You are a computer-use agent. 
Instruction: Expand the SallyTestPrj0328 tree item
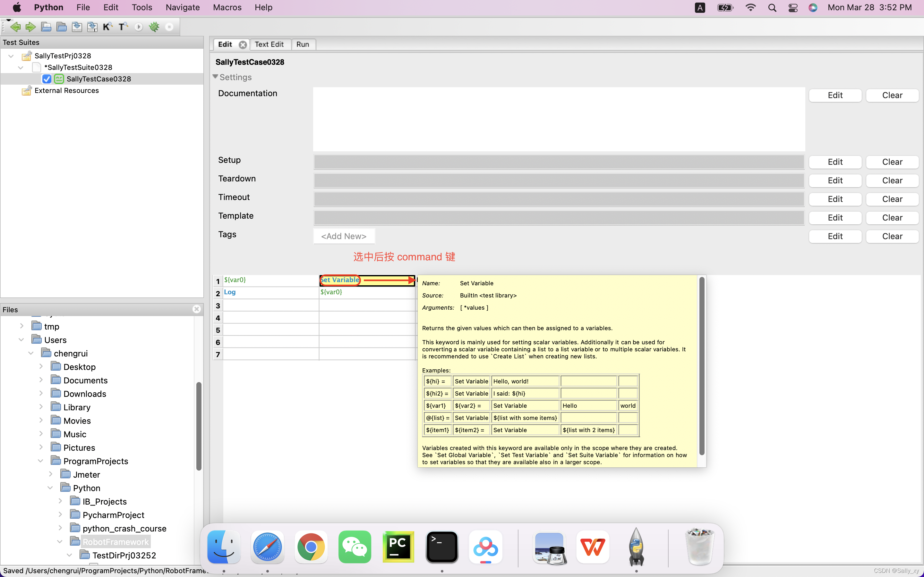[11, 55]
